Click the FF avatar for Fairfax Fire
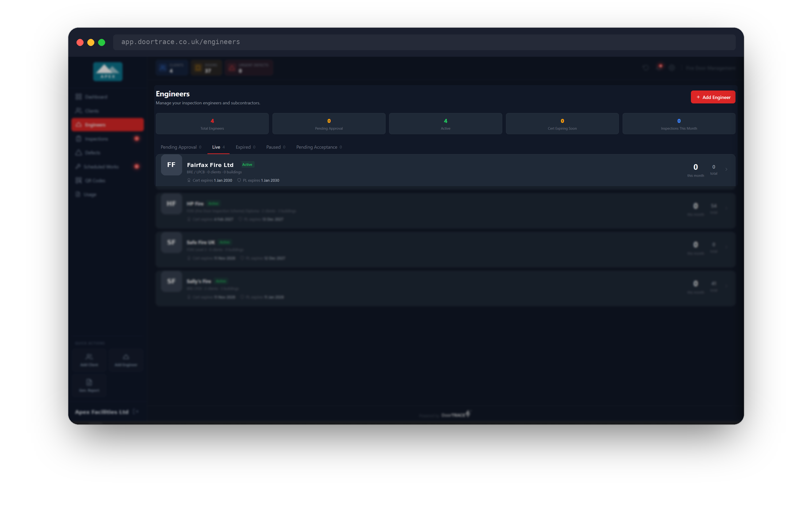The image size is (812, 522). [171, 165]
